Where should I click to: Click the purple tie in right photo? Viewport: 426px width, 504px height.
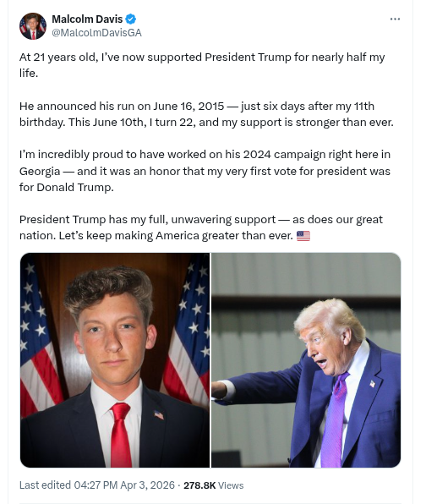click(x=335, y=419)
